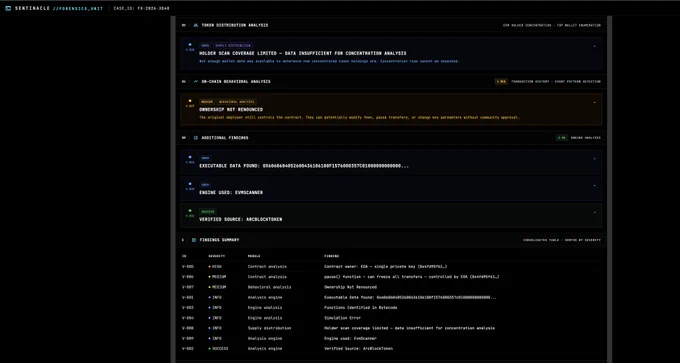Select the On-Chain Behavioral Analysis heading
Viewport: 680px width, 363px height.
point(236,82)
